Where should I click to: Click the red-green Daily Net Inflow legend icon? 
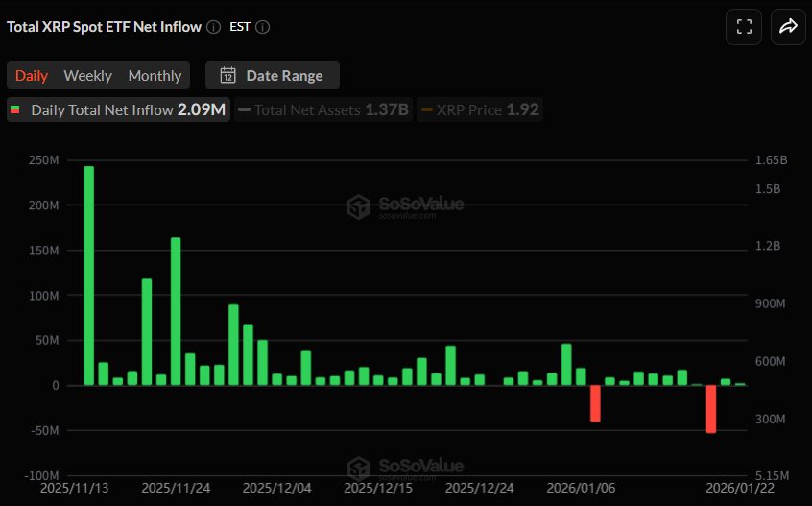coord(15,110)
